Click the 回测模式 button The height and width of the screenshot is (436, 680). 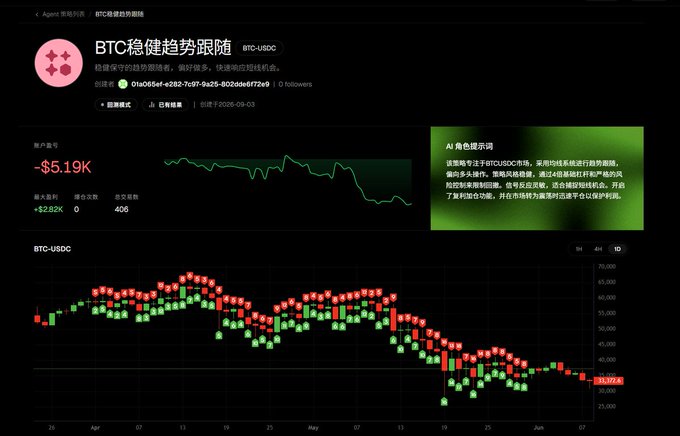[116, 105]
